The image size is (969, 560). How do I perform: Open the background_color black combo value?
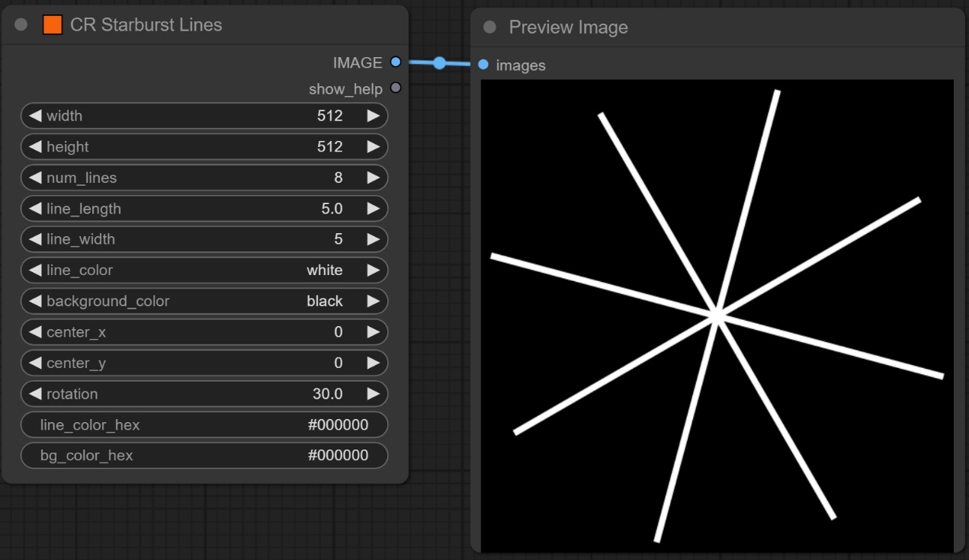click(x=324, y=301)
